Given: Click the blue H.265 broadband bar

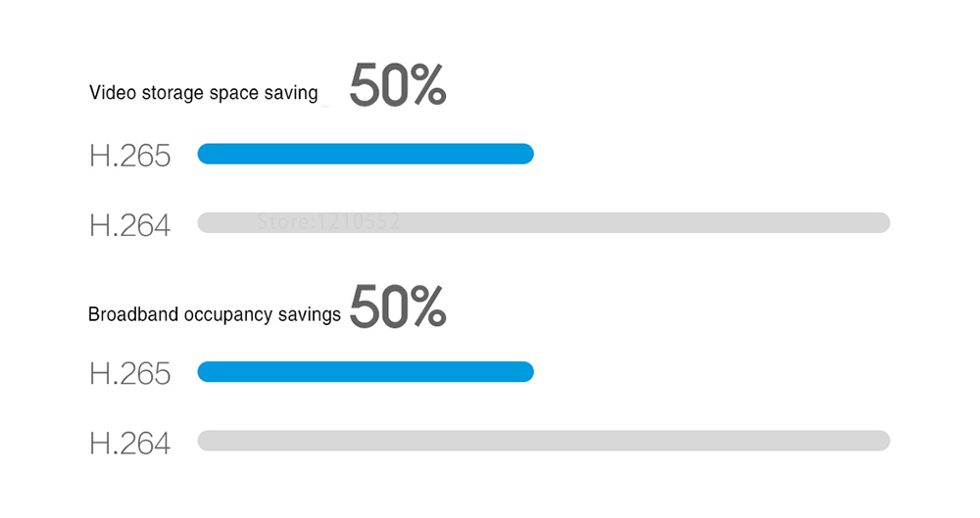Looking at the screenshot, I should click(x=366, y=372).
